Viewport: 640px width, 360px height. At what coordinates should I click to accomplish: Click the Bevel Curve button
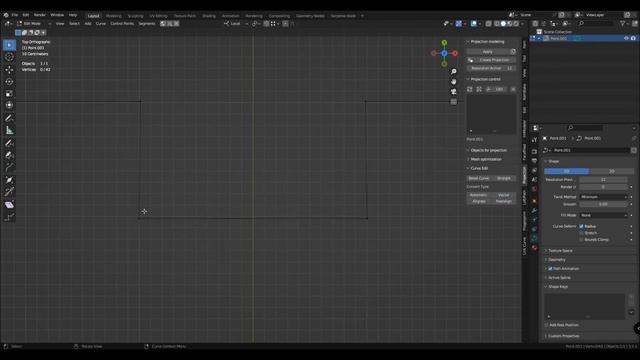tap(478, 178)
